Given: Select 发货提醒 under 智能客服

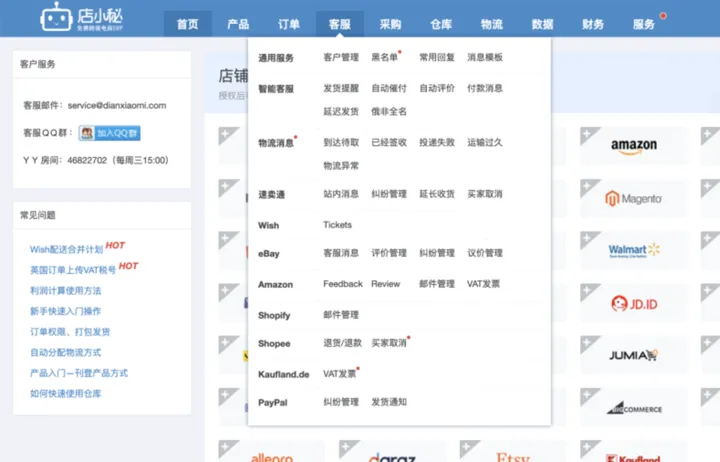Looking at the screenshot, I should coord(341,88).
